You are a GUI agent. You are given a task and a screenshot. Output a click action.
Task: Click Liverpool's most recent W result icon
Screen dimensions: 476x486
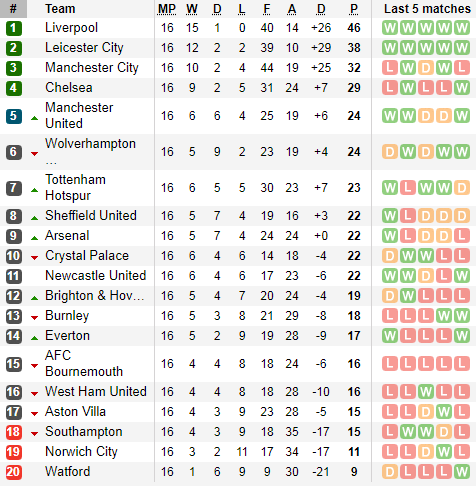[x=462, y=28]
